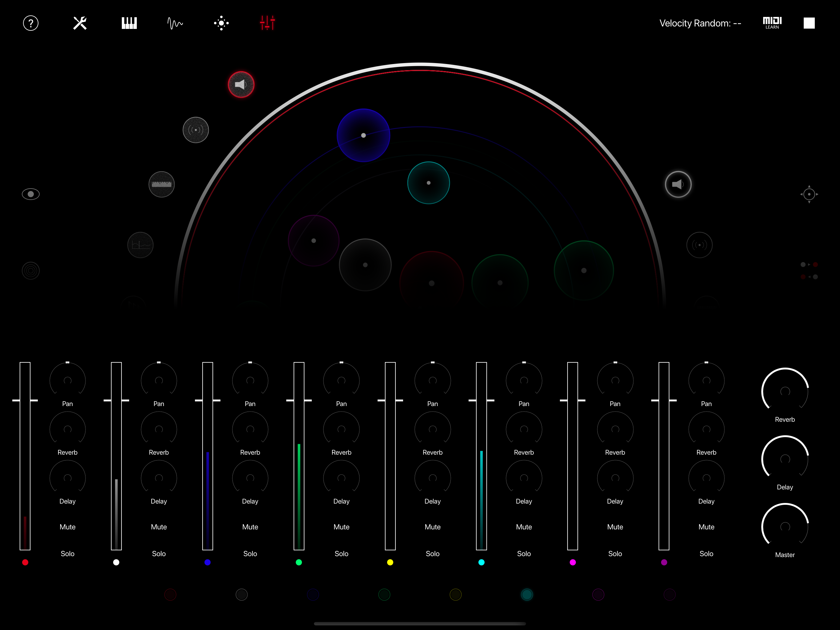This screenshot has height=630, width=840.
Task: Toggle the eye icon on the left edge
Action: point(30,194)
